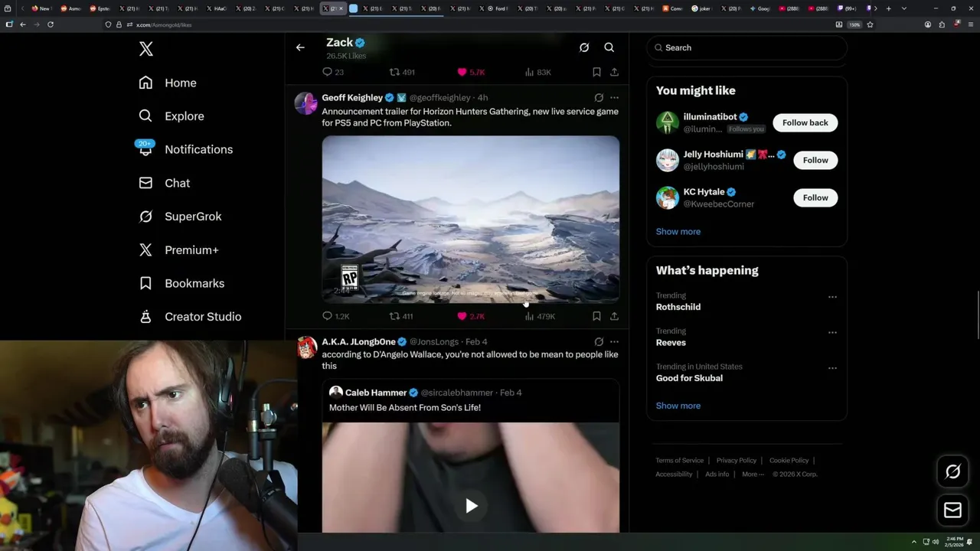Expand the More footer menu
Image resolution: width=980 pixels, height=551 pixels.
coord(753,474)
